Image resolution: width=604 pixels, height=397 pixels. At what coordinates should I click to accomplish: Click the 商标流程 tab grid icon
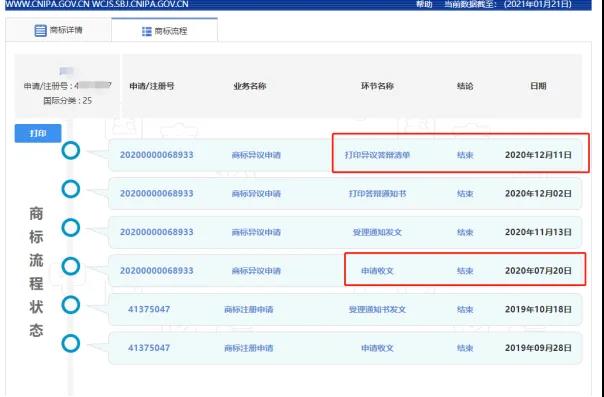click(146, 32)
